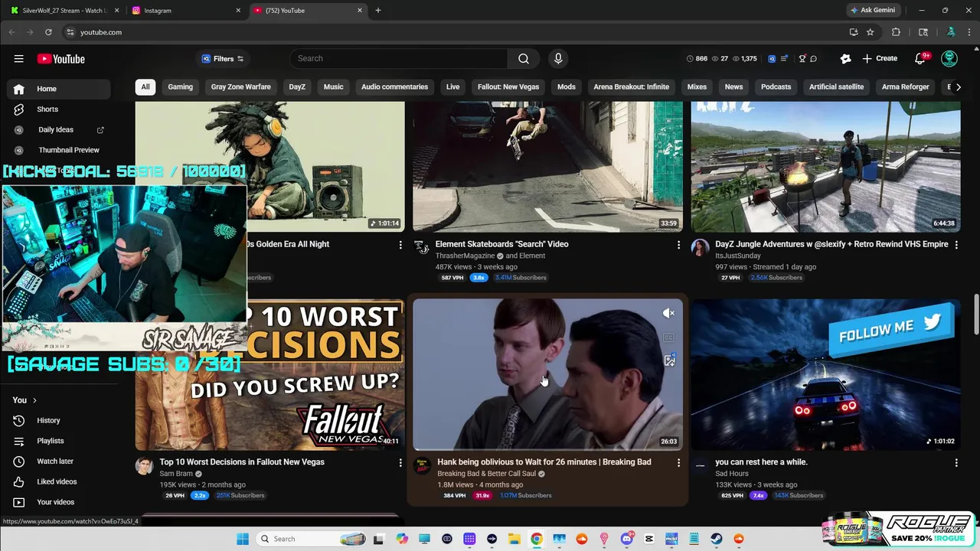Select the Arma Reforger chip
The width and height of the screenshot is (980, 551).
click(905, 86)
